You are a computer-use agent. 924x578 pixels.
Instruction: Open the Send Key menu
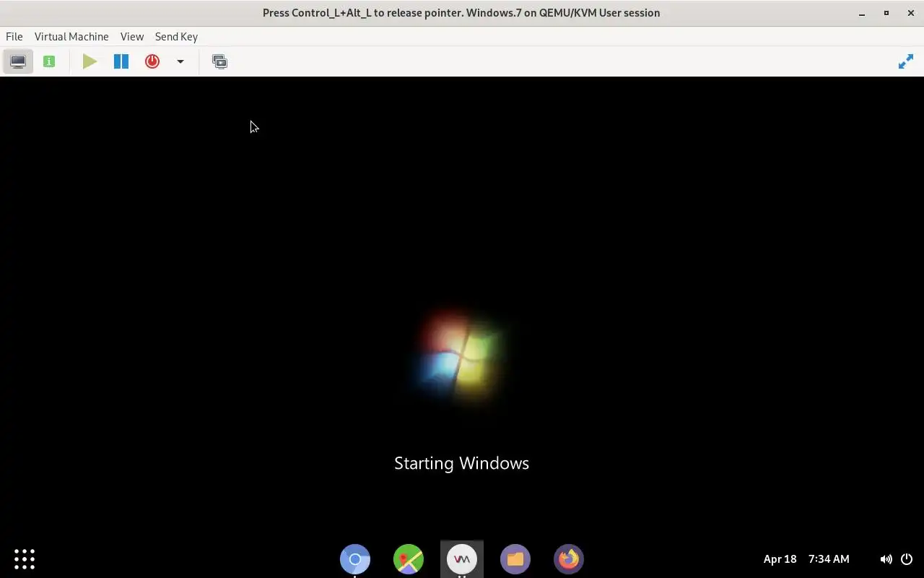[176, 37]
